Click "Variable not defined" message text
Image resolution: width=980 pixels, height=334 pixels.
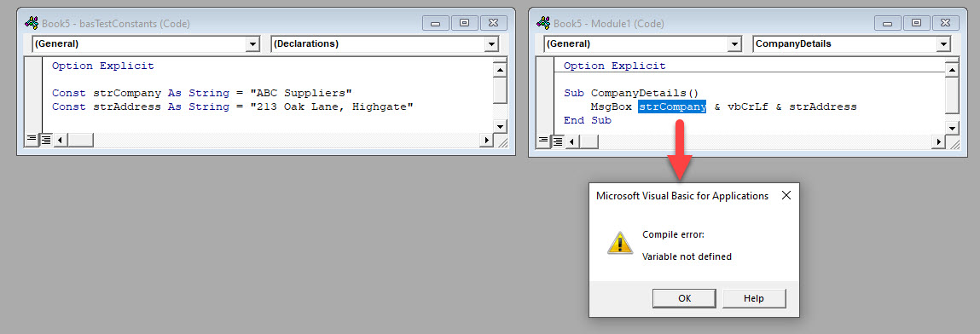[x=687, y=256]
